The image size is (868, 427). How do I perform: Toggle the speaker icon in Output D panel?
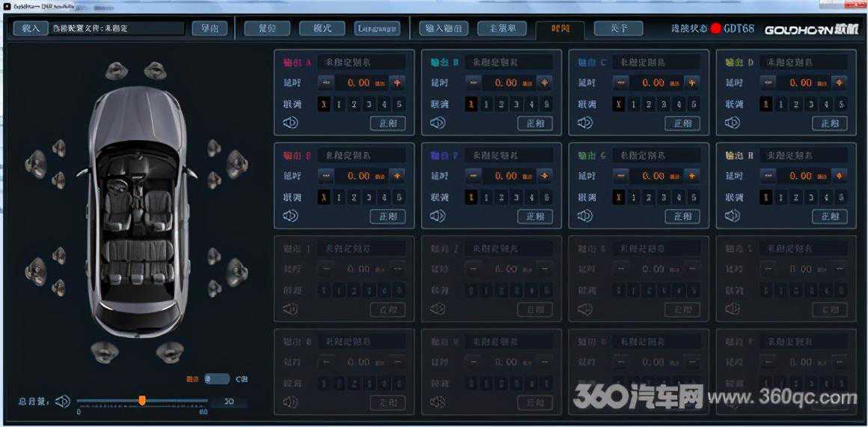[x=733, y=122]
